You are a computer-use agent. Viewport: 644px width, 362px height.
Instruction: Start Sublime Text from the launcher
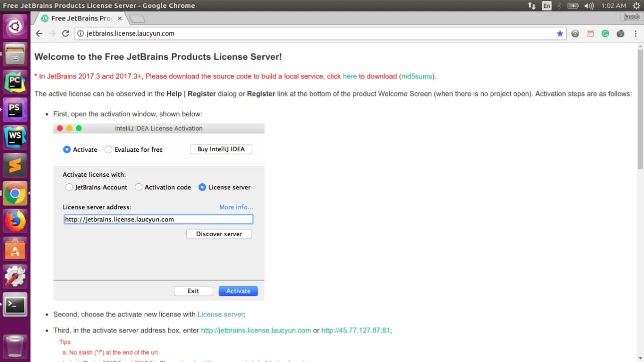pos(15,165)
